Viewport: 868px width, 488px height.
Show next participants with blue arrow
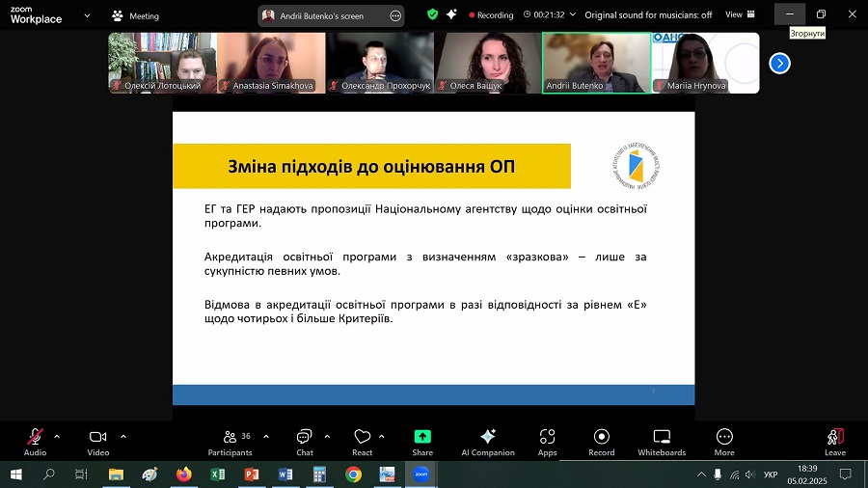(779, 63)
